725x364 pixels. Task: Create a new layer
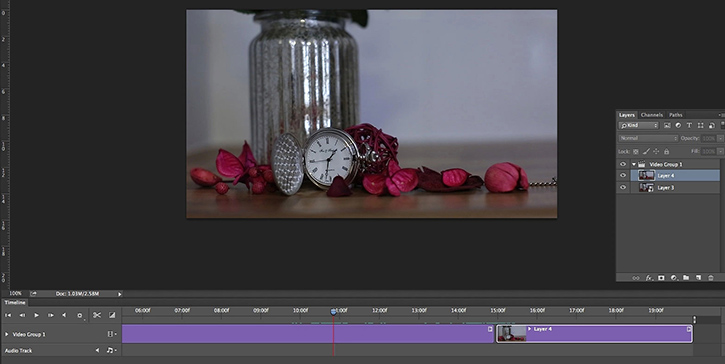click(x=698, y=278)
